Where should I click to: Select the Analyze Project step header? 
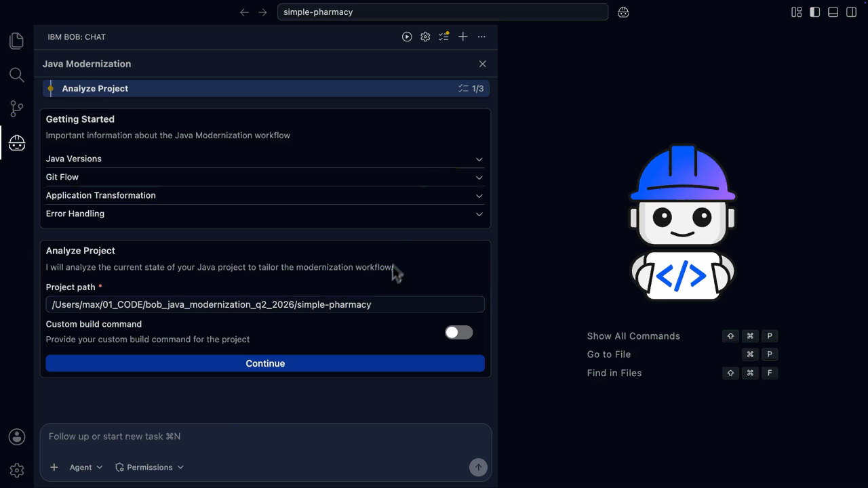266,89
